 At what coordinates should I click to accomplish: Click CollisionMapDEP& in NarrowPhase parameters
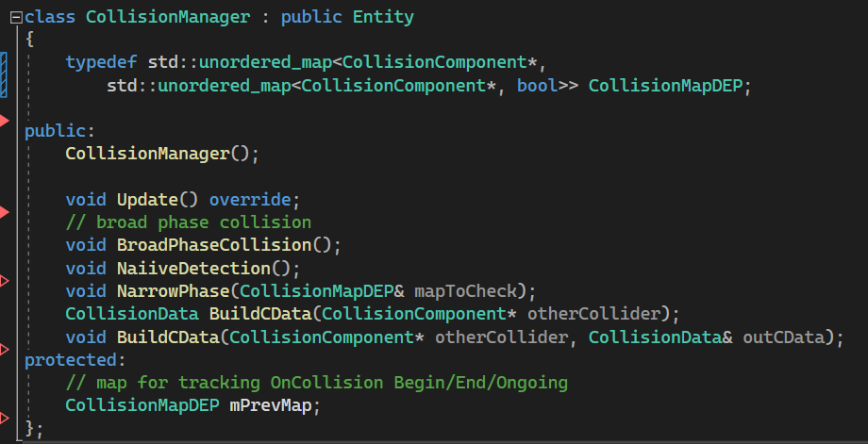[322, 291]
